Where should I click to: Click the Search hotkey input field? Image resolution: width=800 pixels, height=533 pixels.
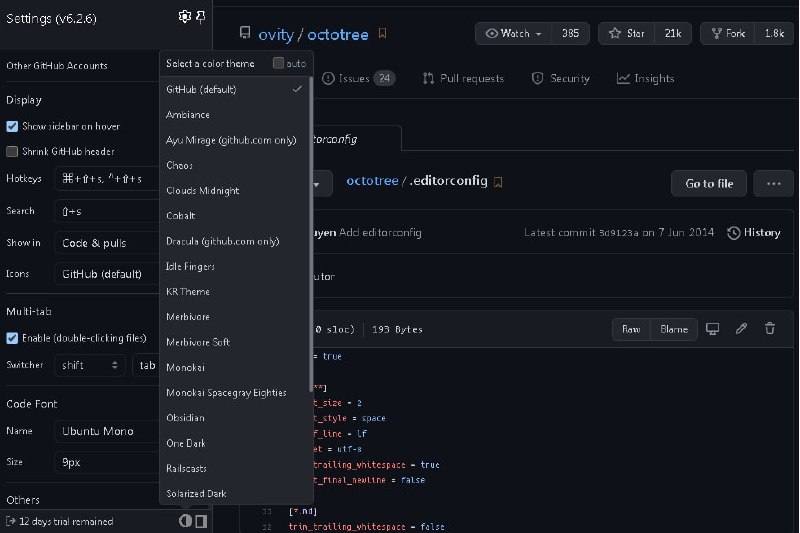coord(107,211)
